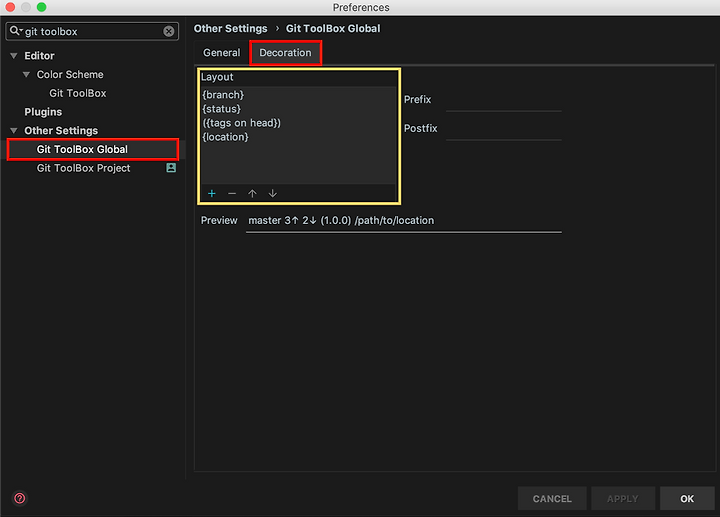This screenshot has width=720, height=517.
Task: Click Other Settings breadcrumb link
Action: click(231, 28)
